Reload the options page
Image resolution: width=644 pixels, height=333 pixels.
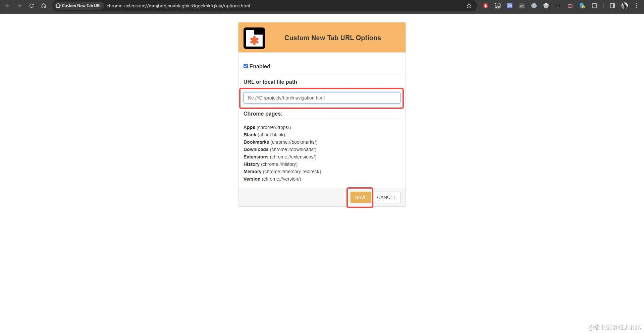pos(32,6)
